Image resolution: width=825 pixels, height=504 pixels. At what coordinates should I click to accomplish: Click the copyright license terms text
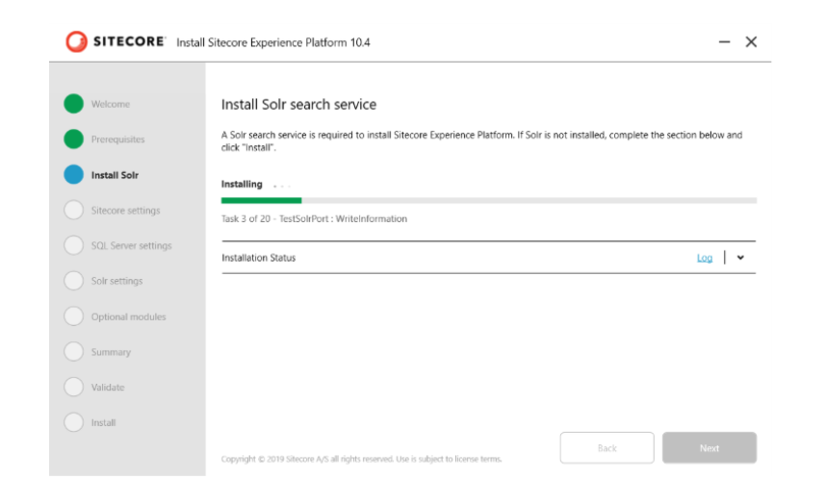[361, 459]
